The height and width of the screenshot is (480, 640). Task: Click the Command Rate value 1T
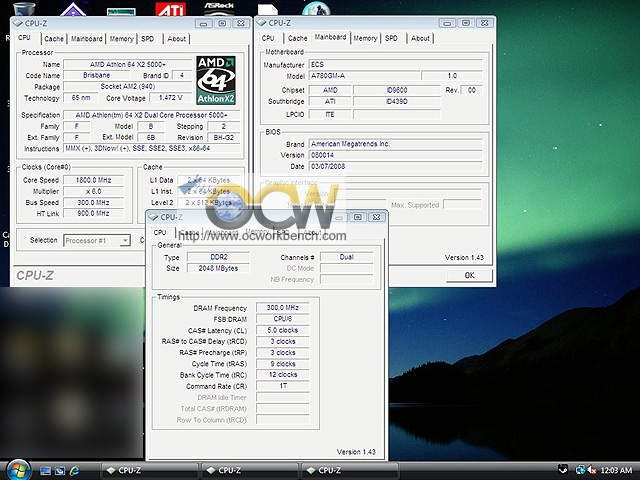[282, 386]
